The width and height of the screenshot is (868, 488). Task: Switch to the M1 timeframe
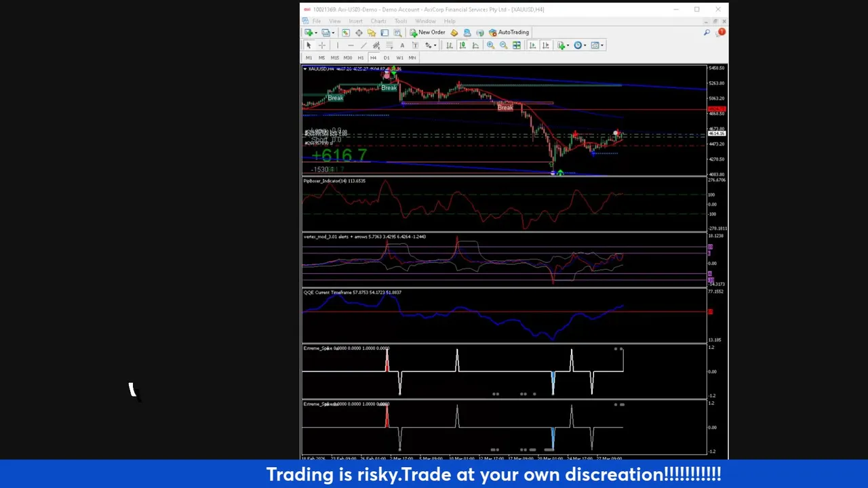(x=309, y=58)
